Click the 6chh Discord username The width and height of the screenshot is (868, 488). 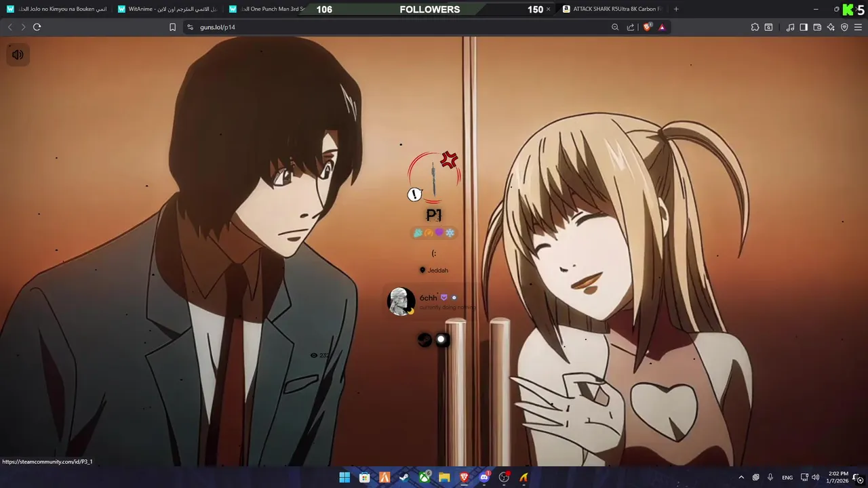click(428, 298)
